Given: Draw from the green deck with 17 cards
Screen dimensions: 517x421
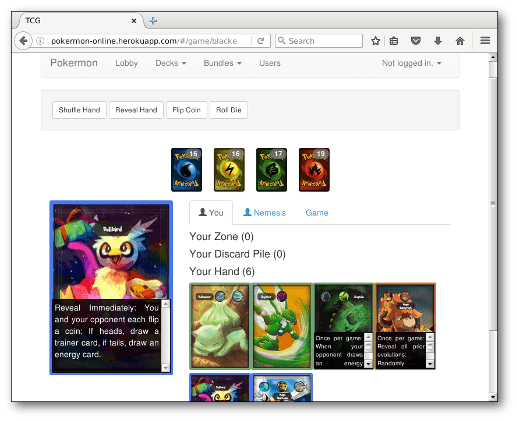Looking at the screenshot, I should point(271,170).
